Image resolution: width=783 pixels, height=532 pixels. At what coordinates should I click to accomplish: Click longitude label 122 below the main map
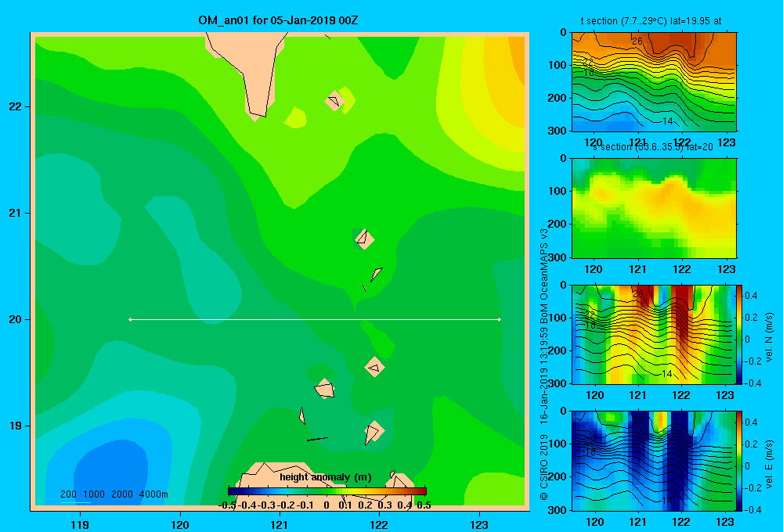point(379,524)
